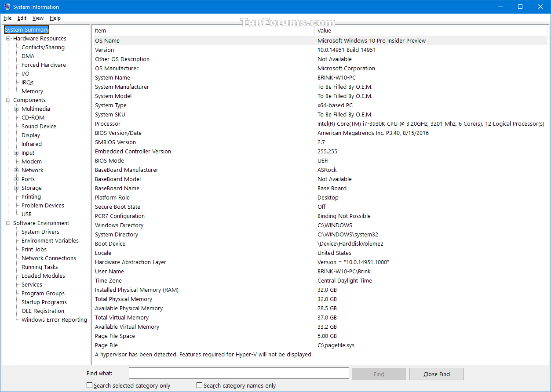Select Printing tree item

31,196
